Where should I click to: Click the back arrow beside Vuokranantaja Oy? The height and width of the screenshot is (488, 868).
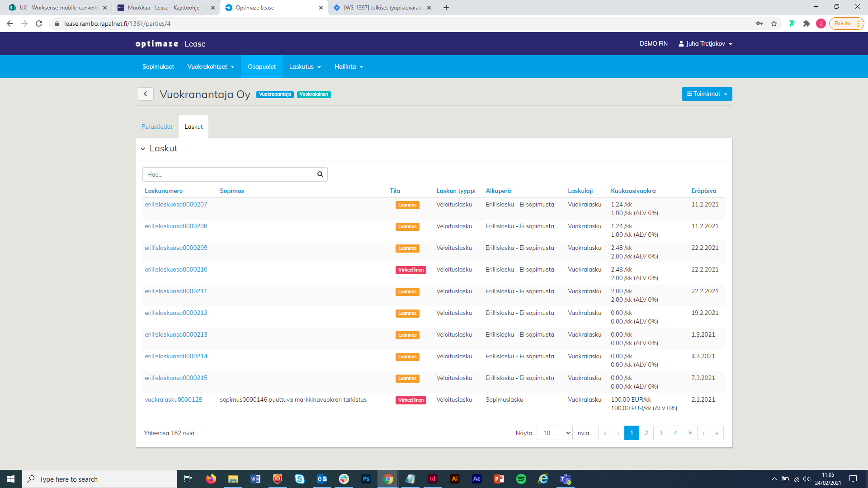(145, 94)
